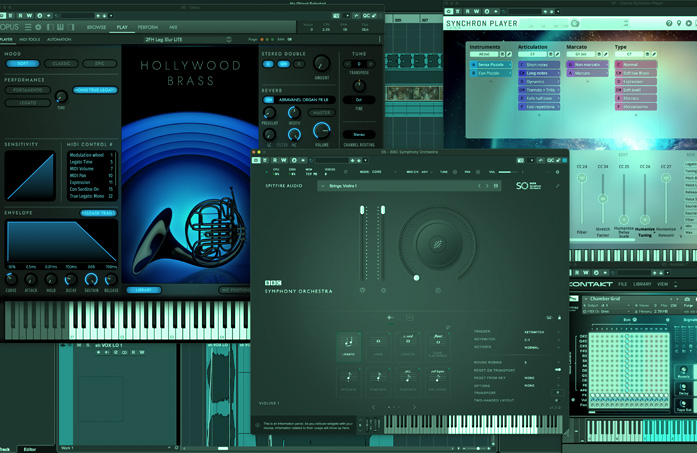Open the Activate Normal dropdown
This screenshot has width=697, height=453.
click(541, 347)
